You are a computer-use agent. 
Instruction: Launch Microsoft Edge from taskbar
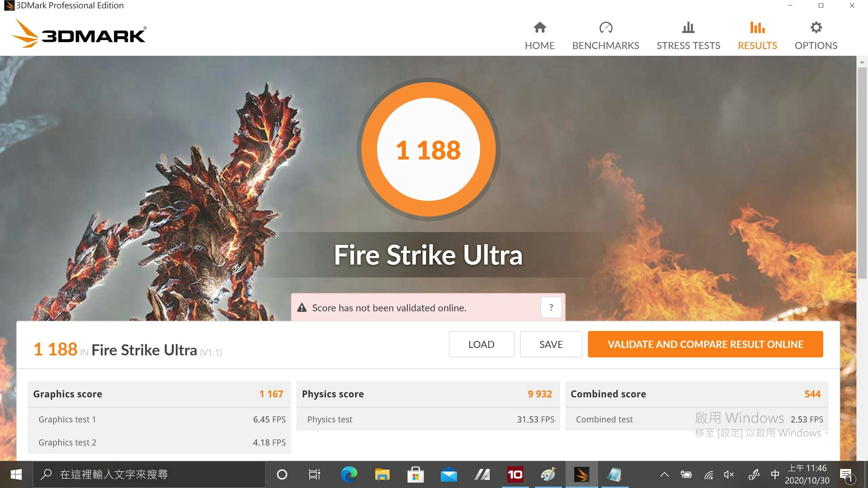[349, 474]
